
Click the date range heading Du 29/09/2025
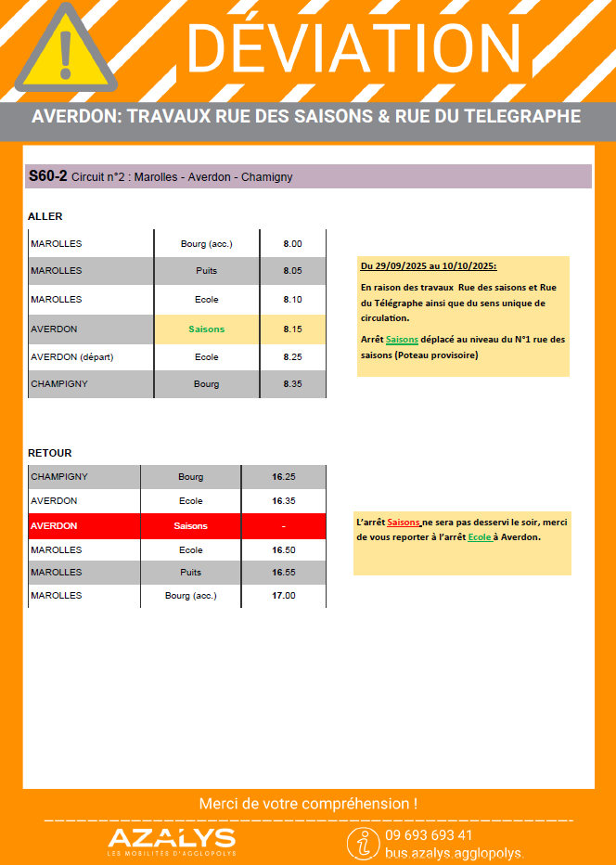pyautogui.click(x=428, y=266)
